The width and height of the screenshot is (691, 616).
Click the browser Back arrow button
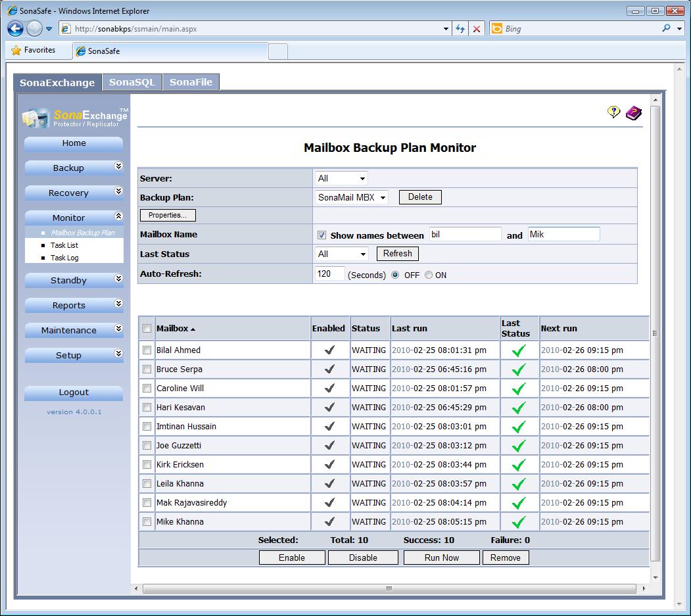[x=15, y=29]
